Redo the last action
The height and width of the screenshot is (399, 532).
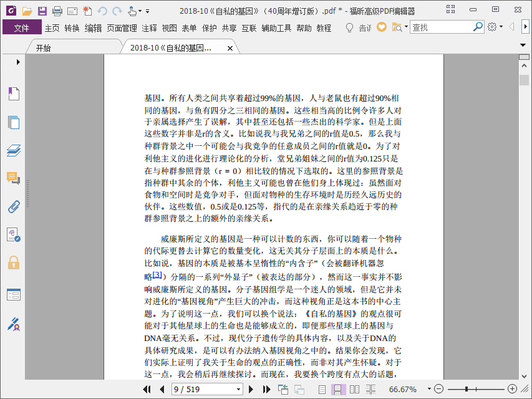click(x=117, y=11)
